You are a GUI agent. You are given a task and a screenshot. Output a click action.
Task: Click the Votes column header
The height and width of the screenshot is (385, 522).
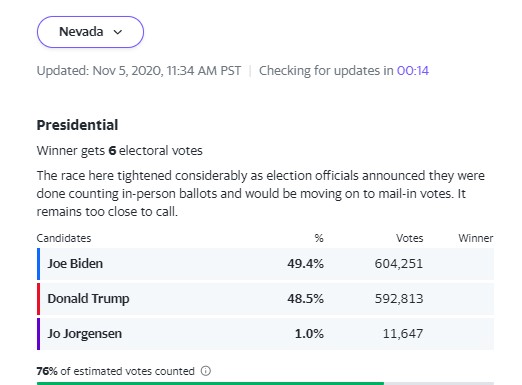click(x=409, y=238)
